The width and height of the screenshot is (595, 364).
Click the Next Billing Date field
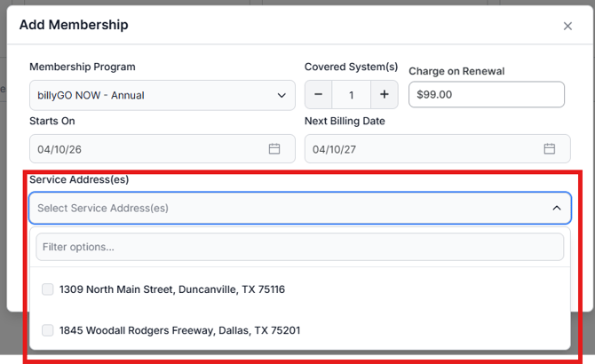[x=422, y=148]
